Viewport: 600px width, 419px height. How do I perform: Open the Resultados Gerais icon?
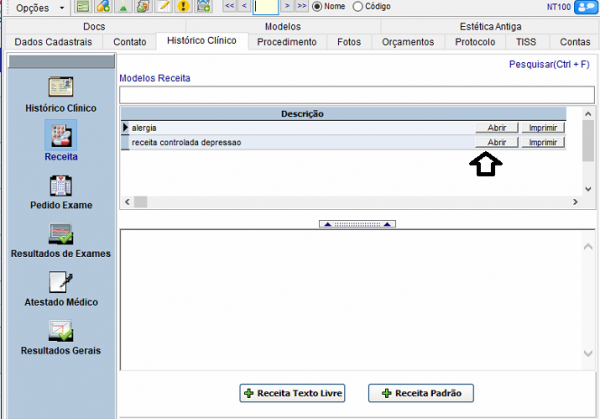61,331
